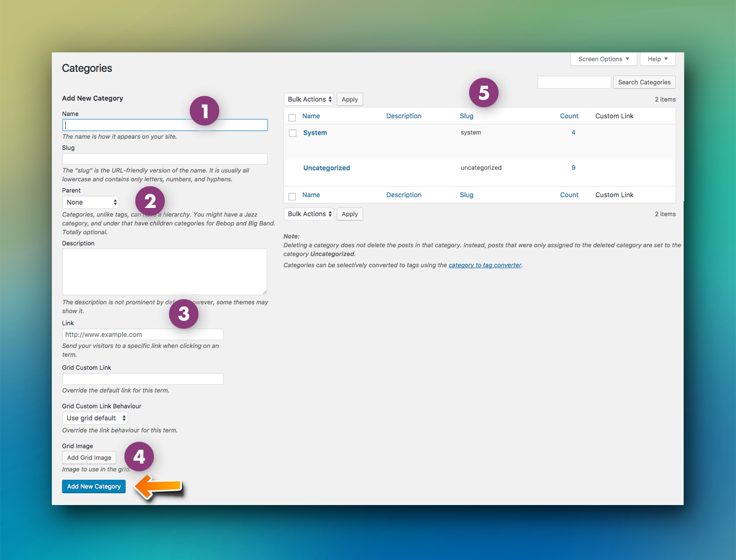Click the top '2 items' count text

(x=665, y=100)
